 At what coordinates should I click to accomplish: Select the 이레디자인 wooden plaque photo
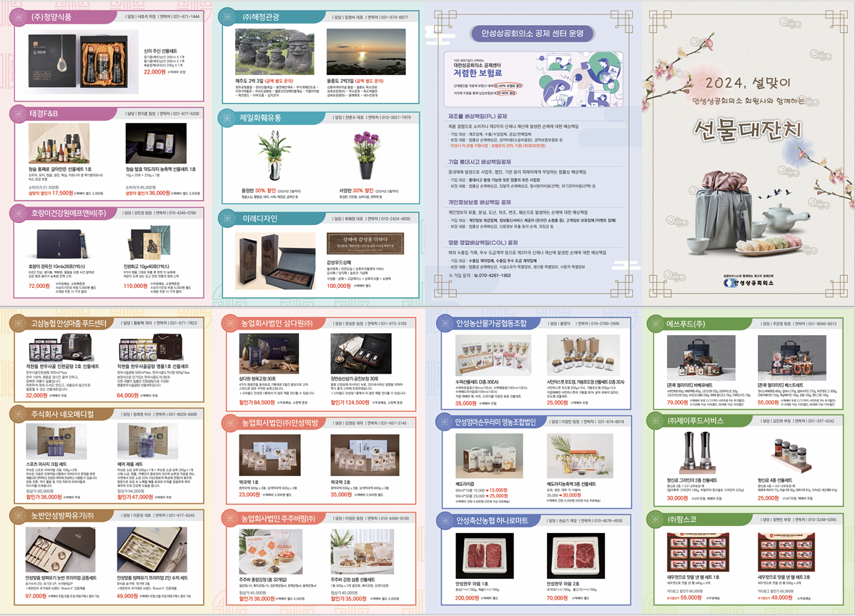pos(275,259)
